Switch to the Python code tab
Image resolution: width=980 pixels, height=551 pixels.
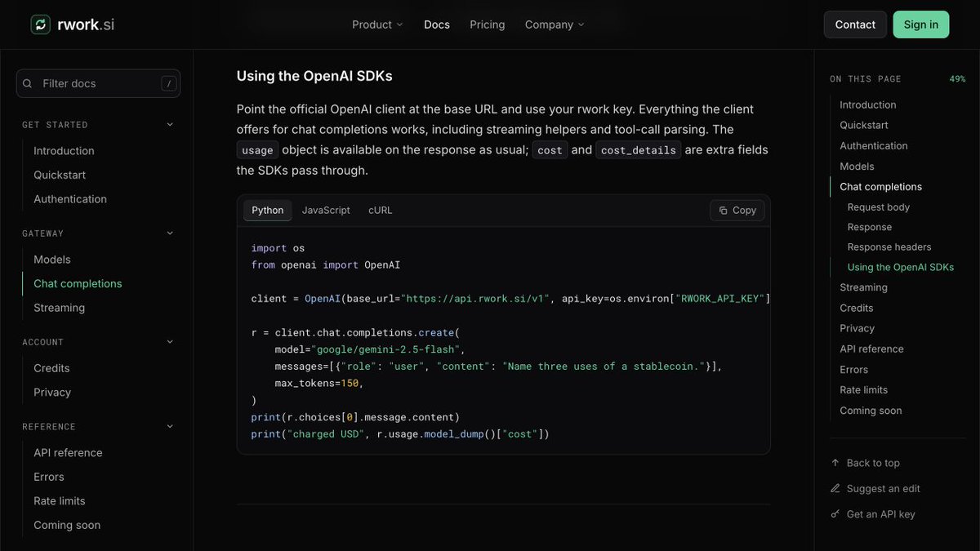tap(268, 210)
